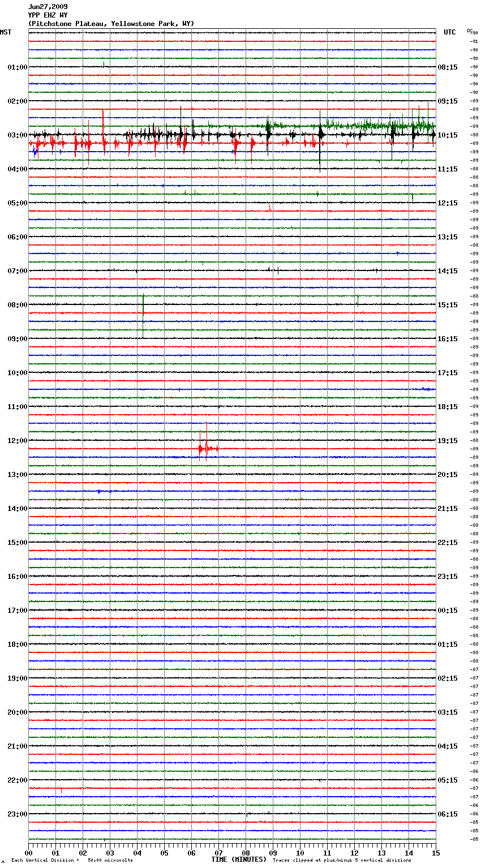Select the 03:00 MST time label

pyautogui.click(x=18, y=135)
